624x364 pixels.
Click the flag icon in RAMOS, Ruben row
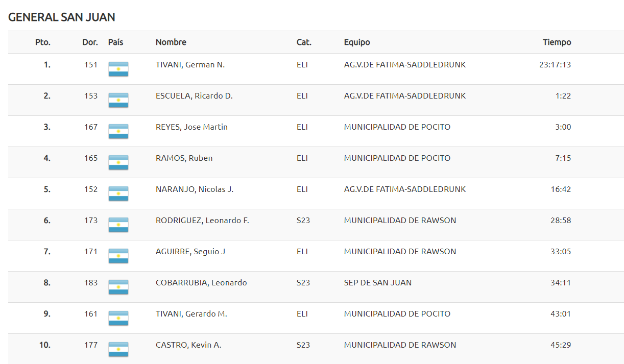pos(118,163)
